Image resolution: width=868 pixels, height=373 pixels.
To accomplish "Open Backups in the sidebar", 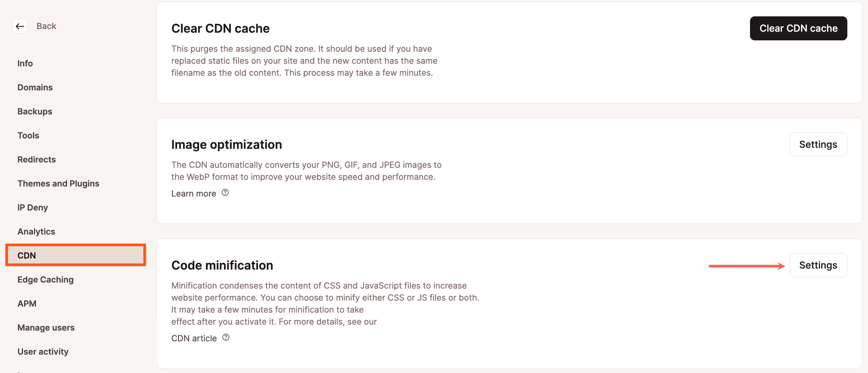I will point(35,111).
